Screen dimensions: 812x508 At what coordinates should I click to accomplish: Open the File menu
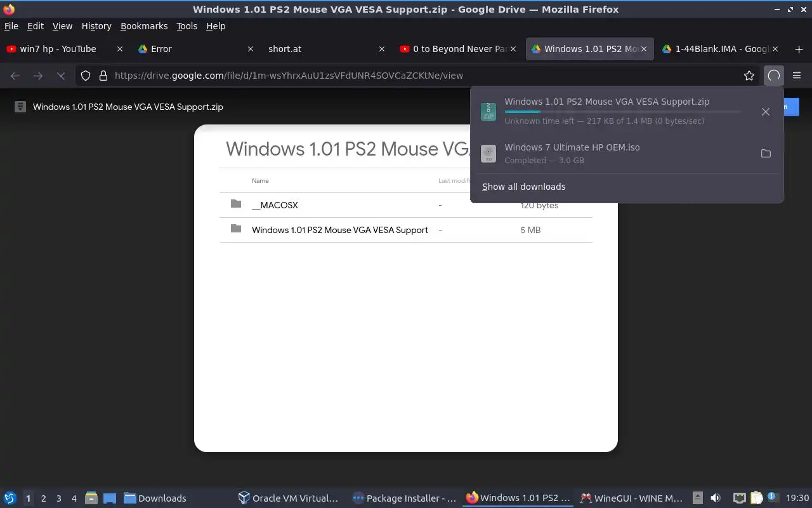coord(11,26)
